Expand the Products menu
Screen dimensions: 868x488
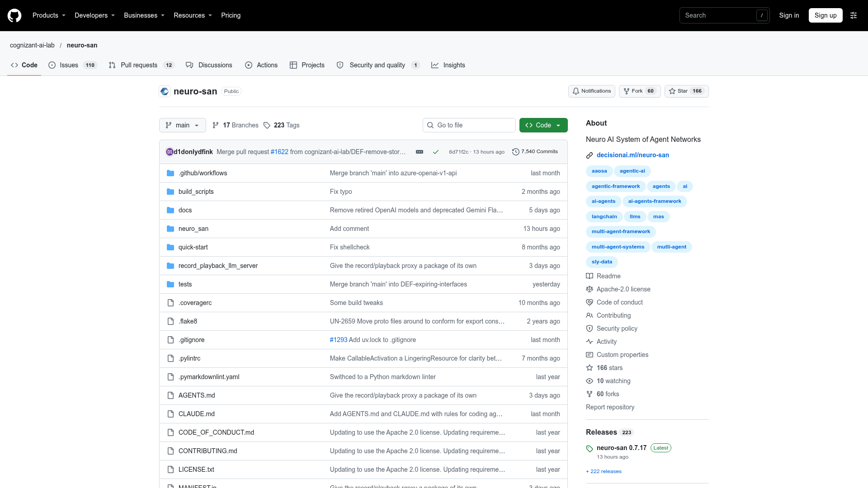49,15
